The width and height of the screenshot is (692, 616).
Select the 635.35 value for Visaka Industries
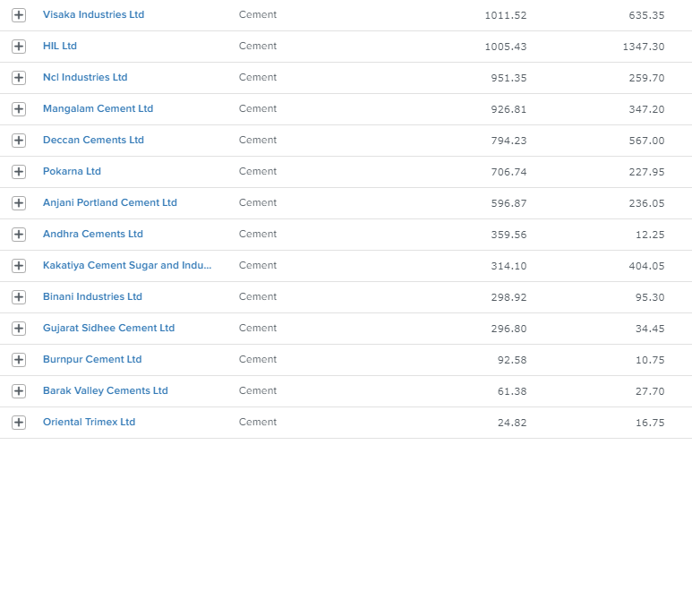click(x=646, y=15)
